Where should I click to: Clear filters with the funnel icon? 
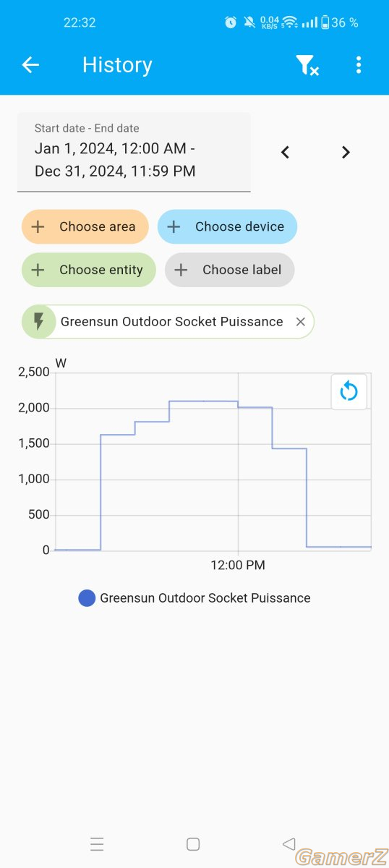coord(307,65)
